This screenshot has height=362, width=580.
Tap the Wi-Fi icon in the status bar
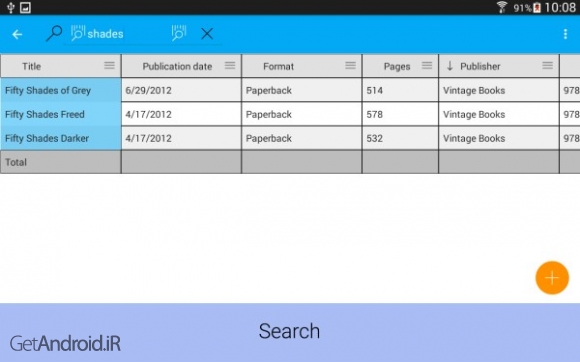pyautogui.click(x=502, y=7)
